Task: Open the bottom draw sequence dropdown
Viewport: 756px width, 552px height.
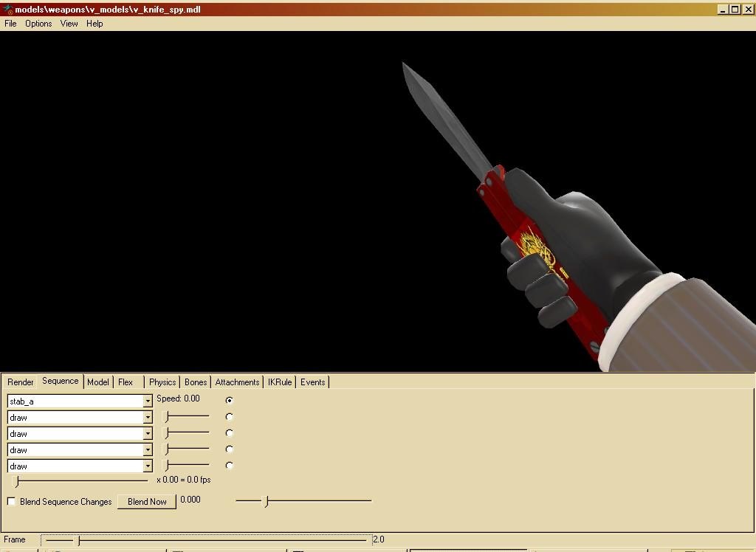Action: [147, 466]
